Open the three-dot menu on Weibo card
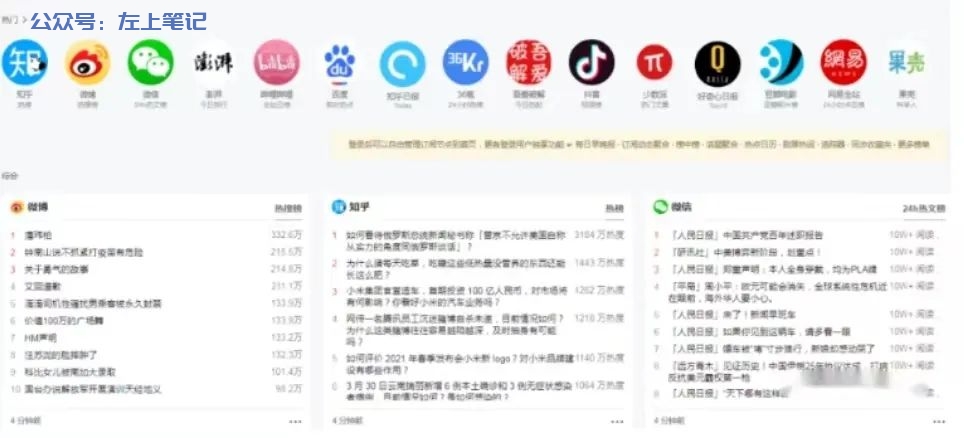 pyautogui.click(x=295, y=421)
